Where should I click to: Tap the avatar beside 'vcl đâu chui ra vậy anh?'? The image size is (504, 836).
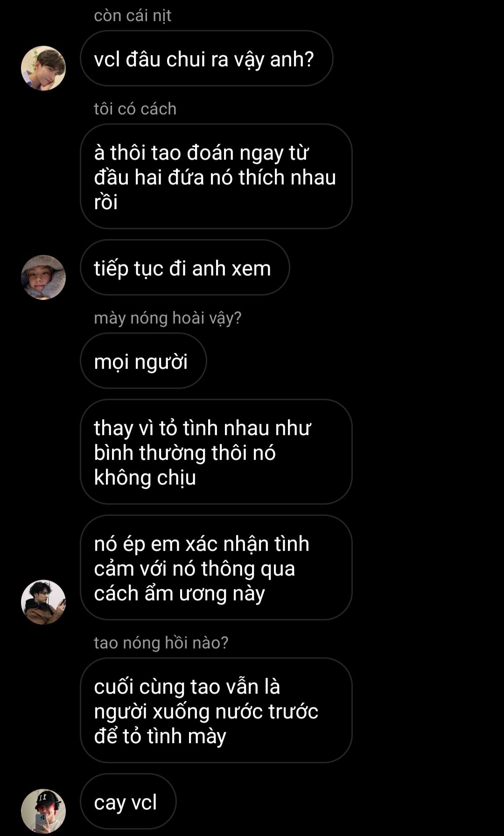(x=43, y=68)
